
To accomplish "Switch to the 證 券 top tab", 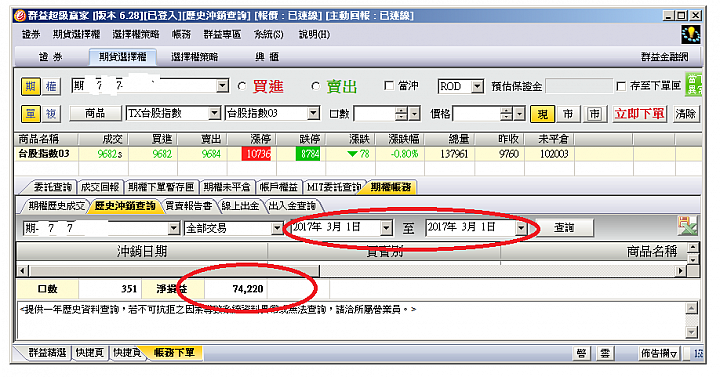I will click(x=51, y=57).
